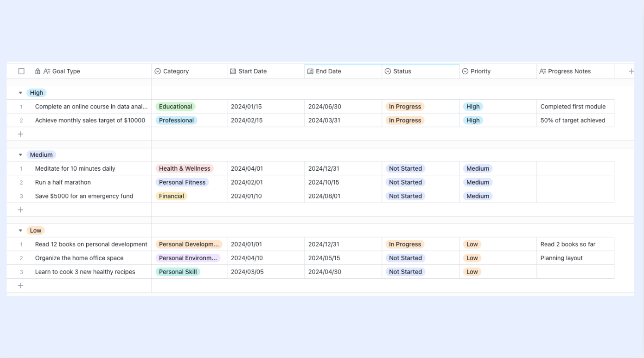Image resolution: width=644 pixels, height=358 pixels.
Task: Click the start date 2024/04/01
Action: coord(247,169)
